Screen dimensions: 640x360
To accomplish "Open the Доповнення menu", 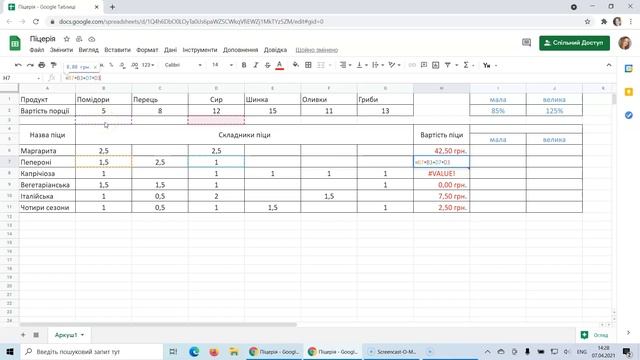I will coord(240,50).
